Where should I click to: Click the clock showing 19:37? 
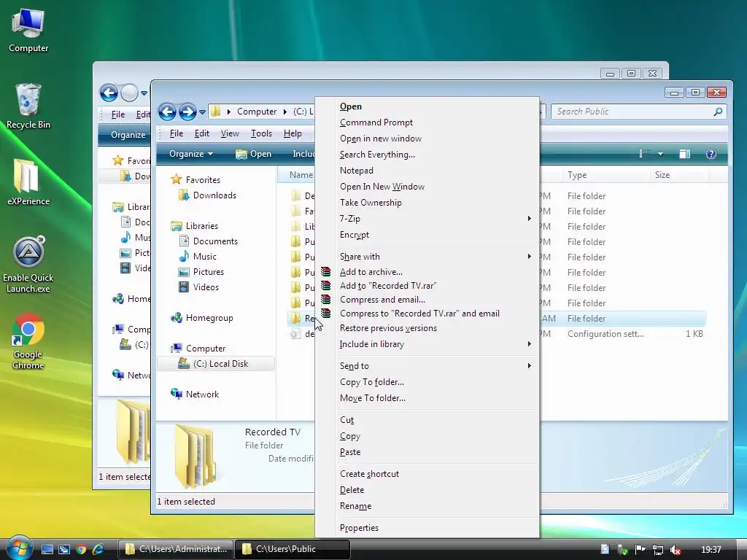711,550
